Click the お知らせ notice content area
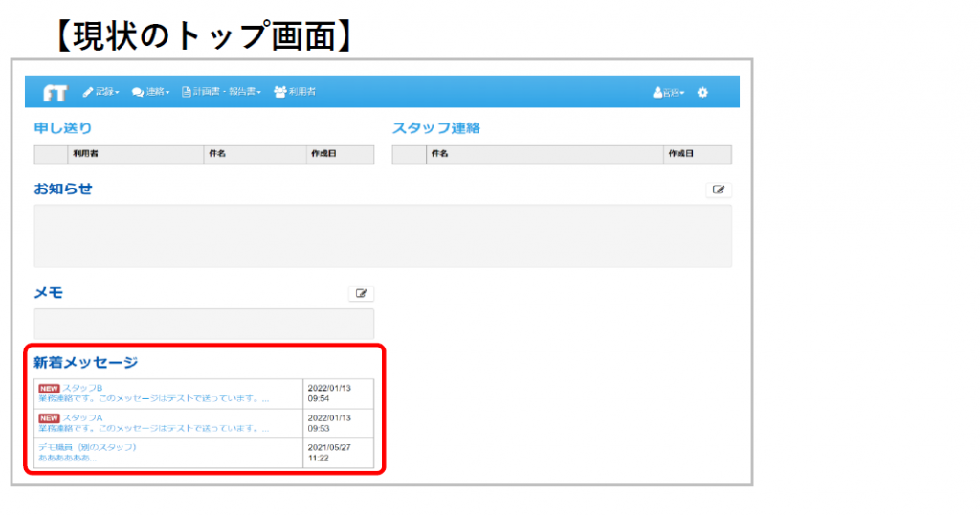 click(383, 236)
